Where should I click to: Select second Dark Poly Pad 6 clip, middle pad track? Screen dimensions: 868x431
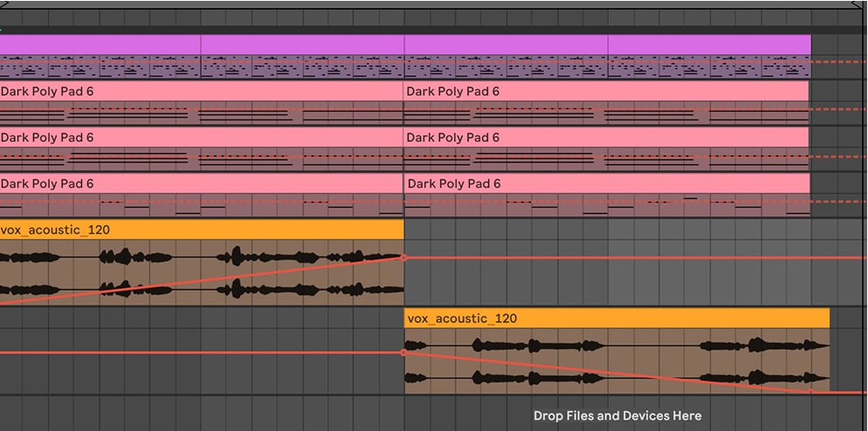click(606, 137)
